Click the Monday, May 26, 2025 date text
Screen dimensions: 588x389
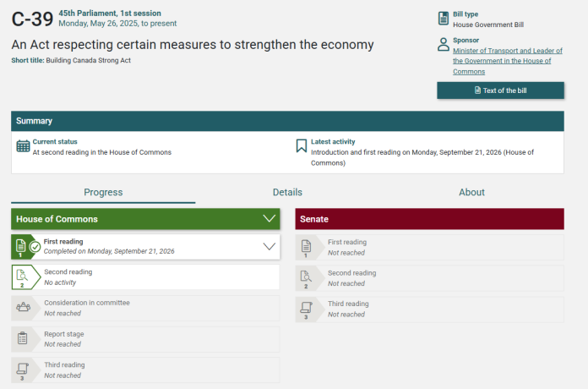pyautogui.click(x=117, y=24)
